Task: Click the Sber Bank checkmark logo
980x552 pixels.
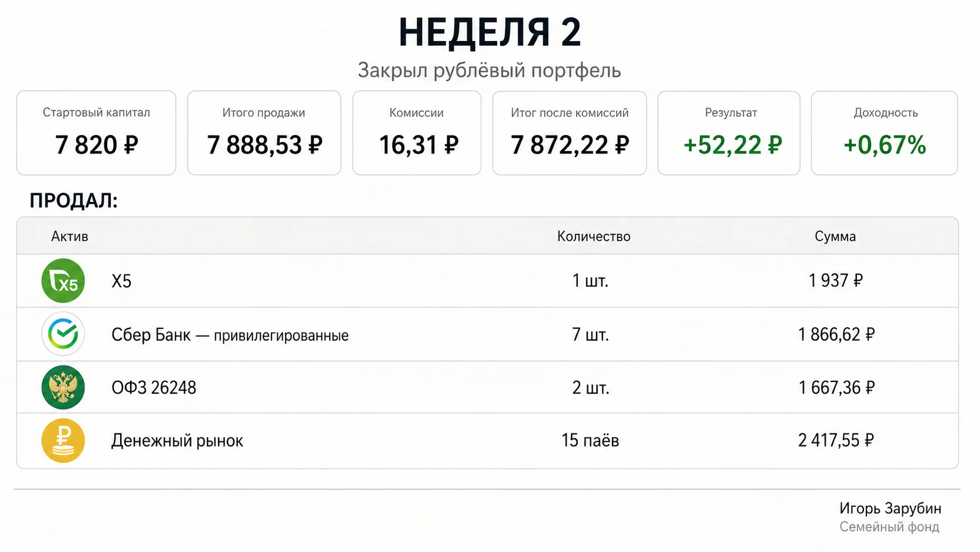Action: [63, 334]
